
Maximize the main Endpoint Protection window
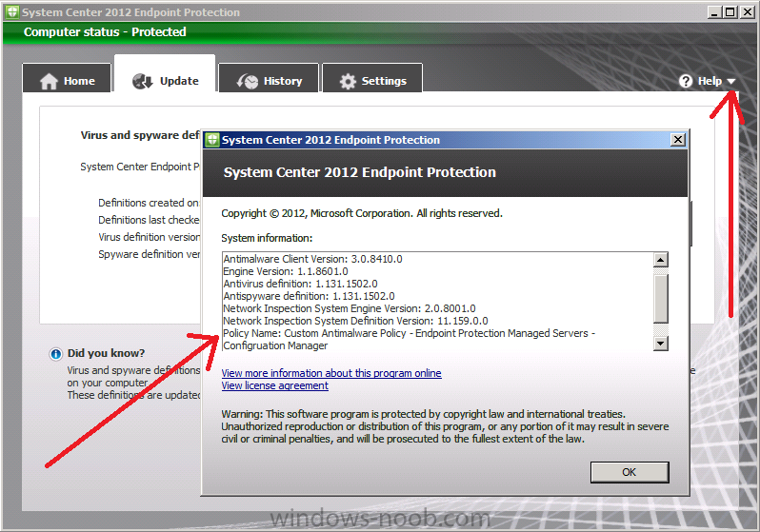click(730, 12)
